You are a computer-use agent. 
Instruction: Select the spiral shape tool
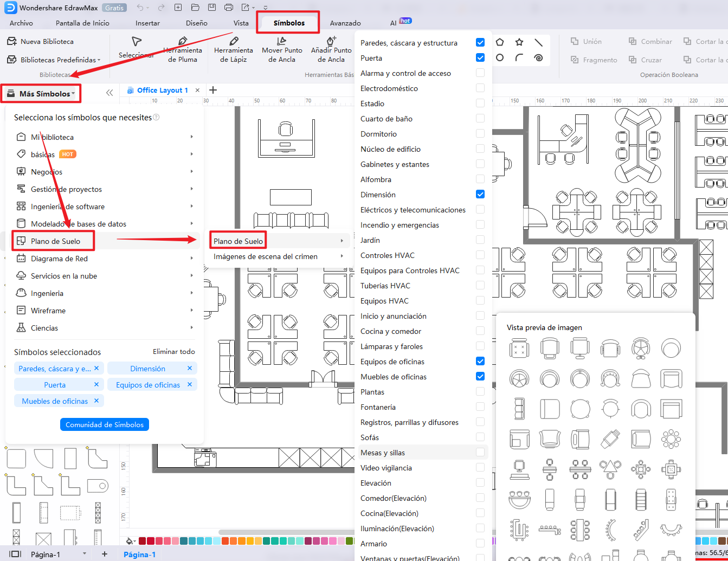[538, 58]
